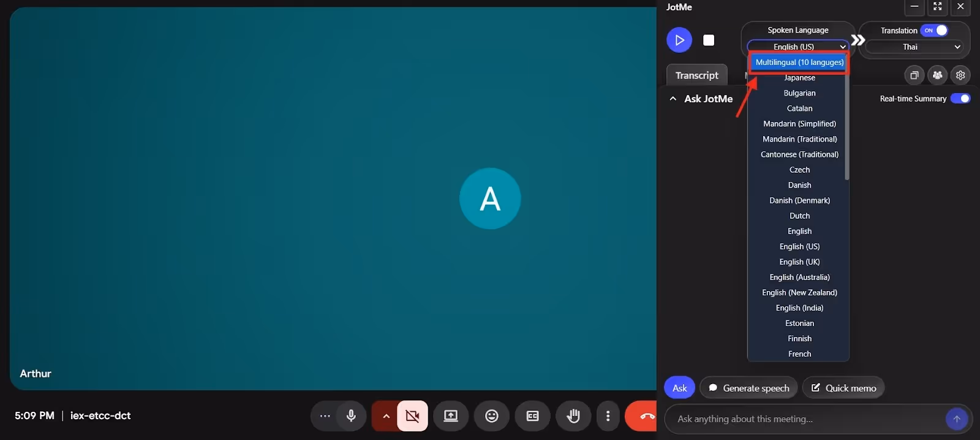
Task: Raise your hand in the meeting
Action: coord(573,416)
